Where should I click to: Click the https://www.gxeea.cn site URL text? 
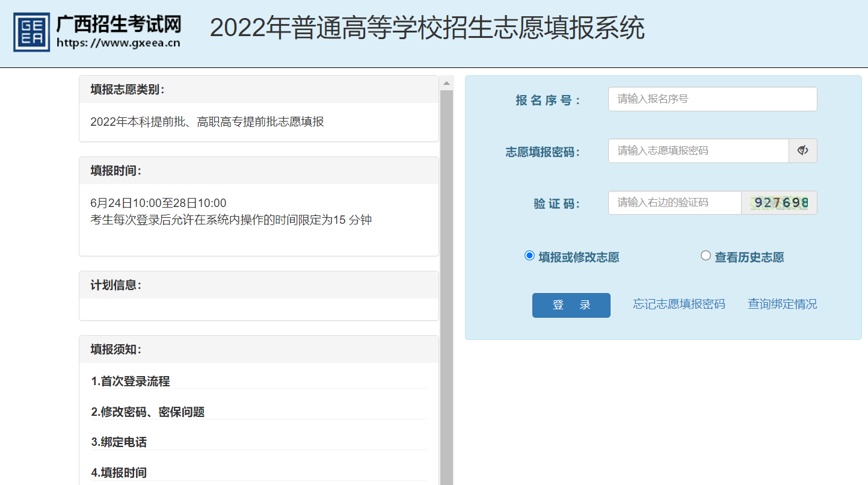click(118, 43)
